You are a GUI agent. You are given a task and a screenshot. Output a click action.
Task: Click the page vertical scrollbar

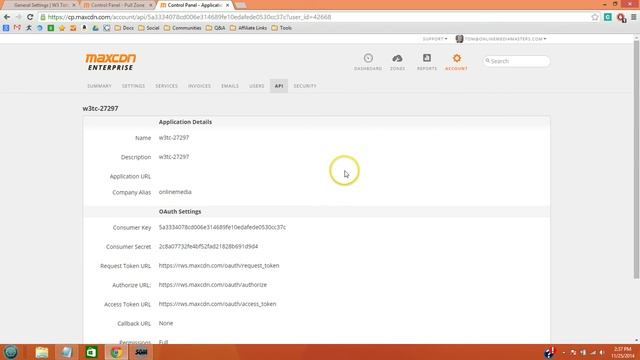tap(636, 160)
